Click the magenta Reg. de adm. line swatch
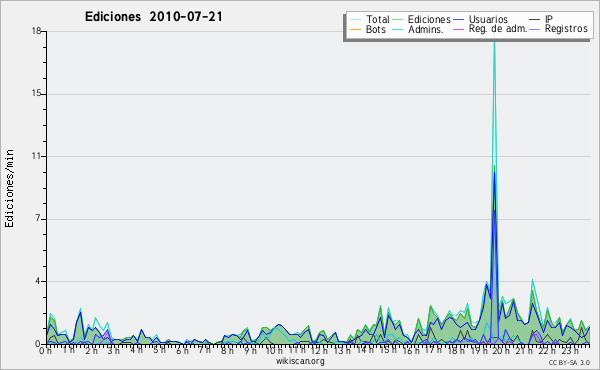Screen dimensions: 600x370 (458, 29)
